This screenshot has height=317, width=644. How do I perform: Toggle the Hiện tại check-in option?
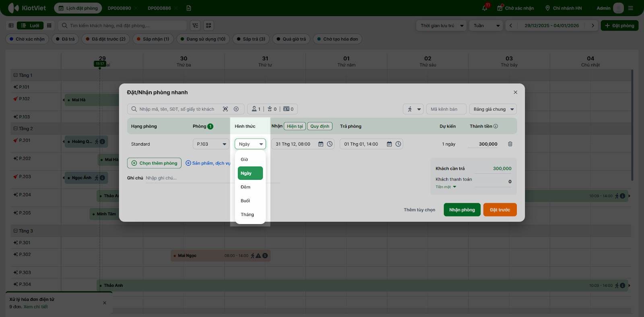tap(295, 126)
